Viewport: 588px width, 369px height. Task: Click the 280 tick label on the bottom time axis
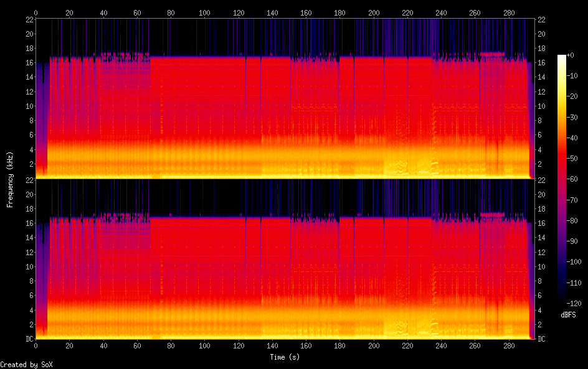click(x=509, y=346)
